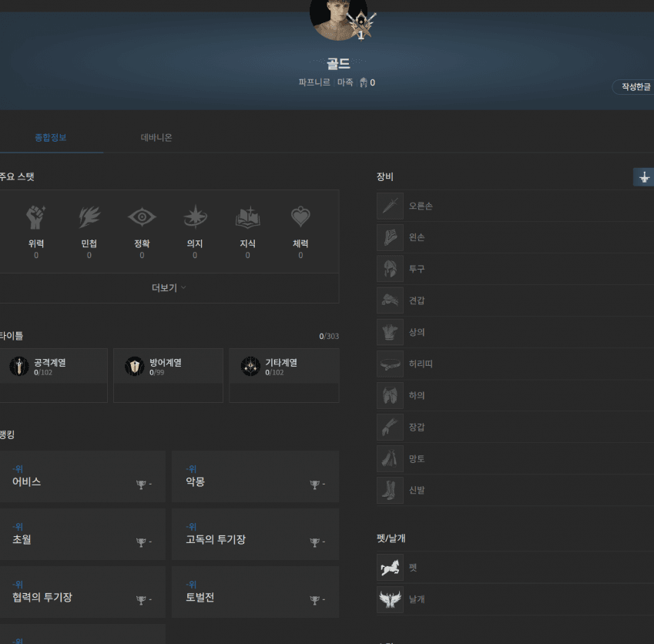Viewport: 654px width, 644px height.
Task: Click the equipment download button icon
Action: coord(643,177)
